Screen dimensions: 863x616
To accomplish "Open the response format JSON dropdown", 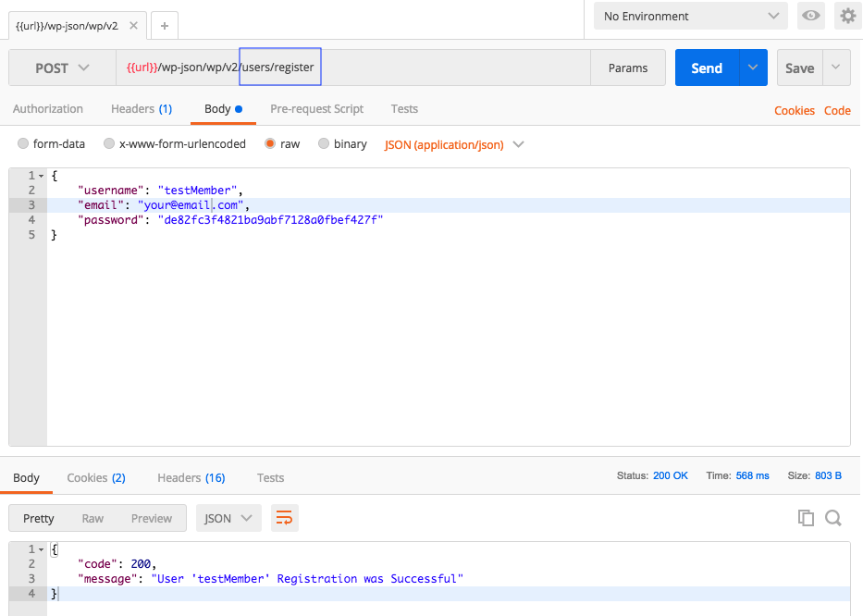I will [228, 518].
